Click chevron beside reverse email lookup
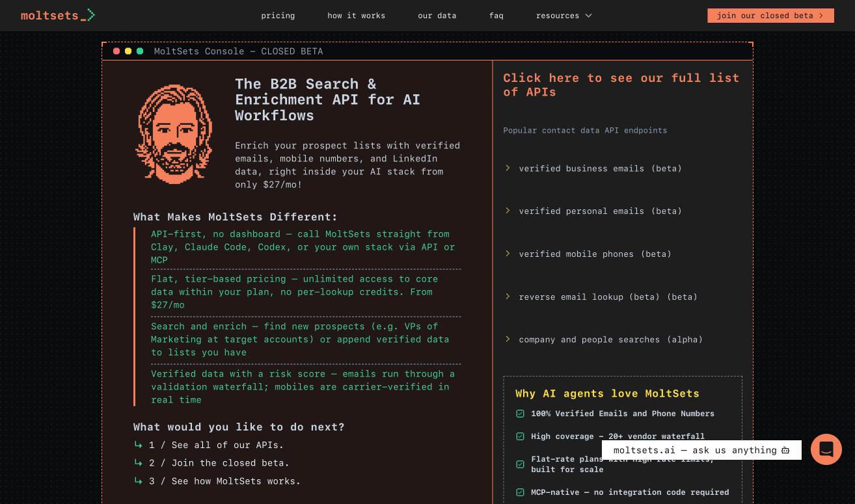This screenshot has width=855, height=504. coord(508,297)
